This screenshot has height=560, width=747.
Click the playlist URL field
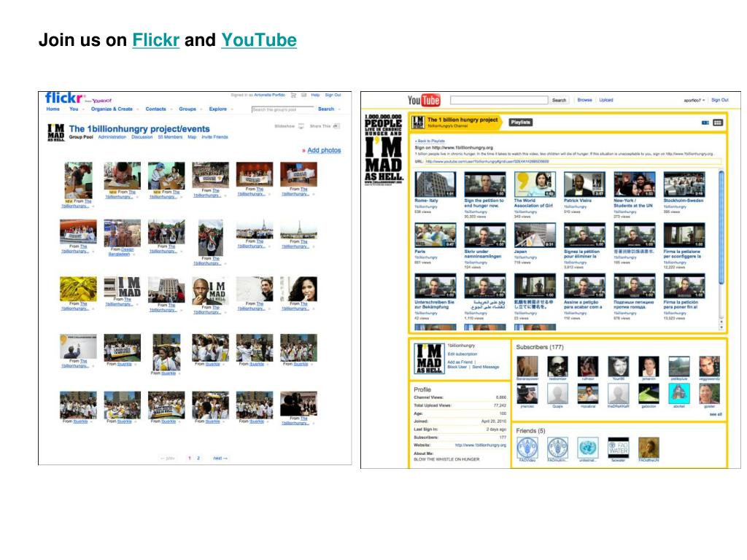coord(573,161)
